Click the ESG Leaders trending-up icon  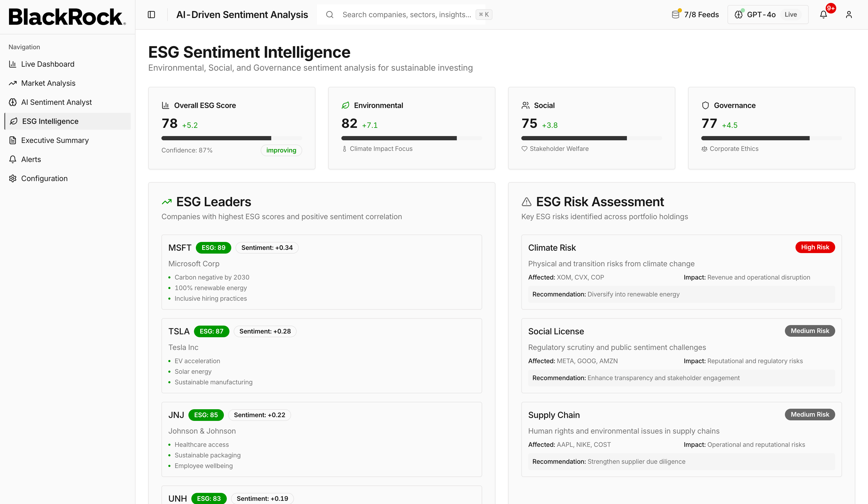pos(167,202)
